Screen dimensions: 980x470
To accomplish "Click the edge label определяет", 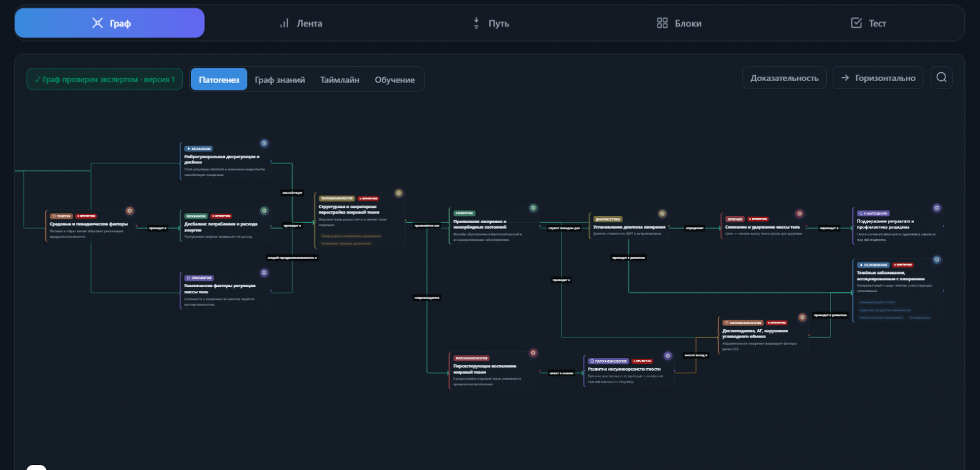I will click(694, 228).
